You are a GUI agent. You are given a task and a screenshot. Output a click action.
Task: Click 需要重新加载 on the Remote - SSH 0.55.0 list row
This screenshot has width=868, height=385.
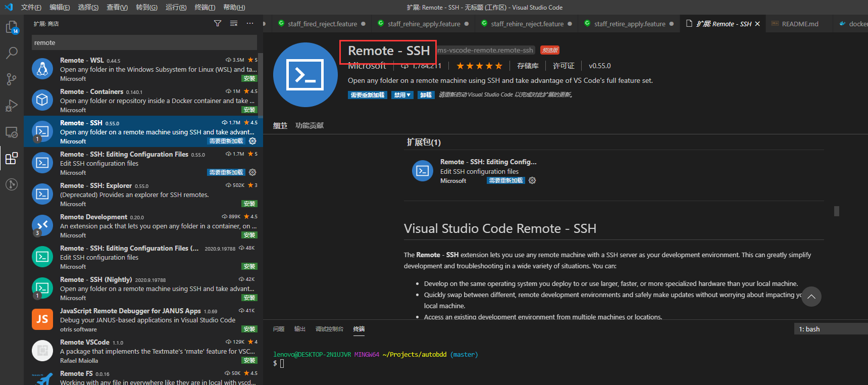pos(226,141)
